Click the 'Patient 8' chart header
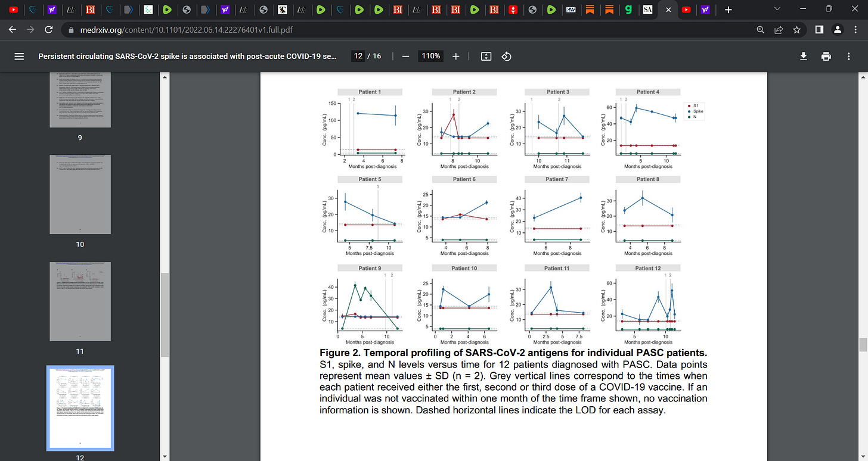 point(647,179)
